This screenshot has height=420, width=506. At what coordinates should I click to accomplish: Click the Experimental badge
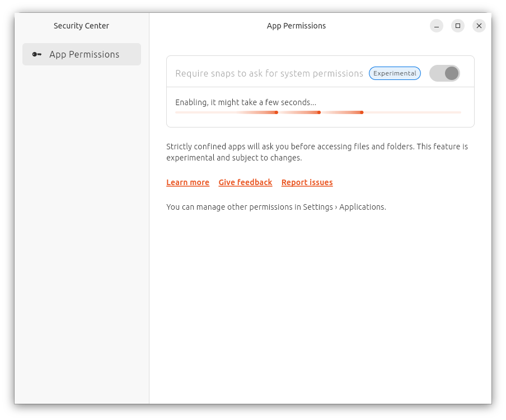tap(395, 73)
